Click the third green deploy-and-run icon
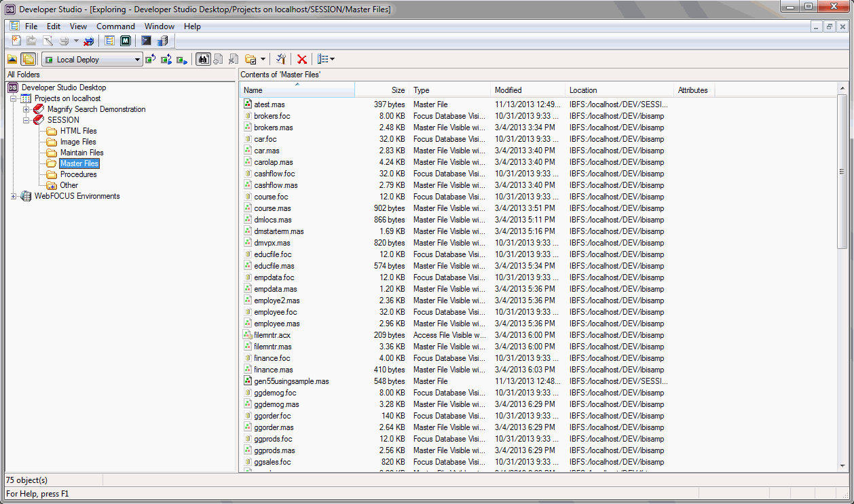854x504 pixels. tap(182, 60)
